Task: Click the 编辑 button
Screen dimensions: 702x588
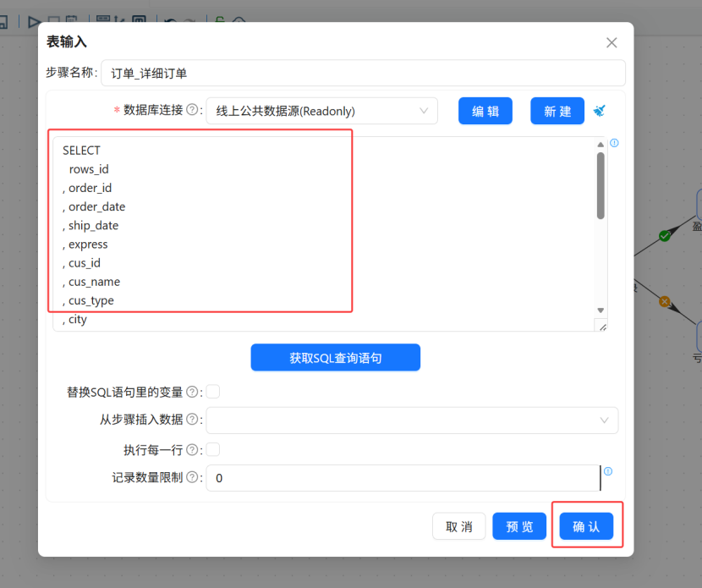Action: (485, 111)
